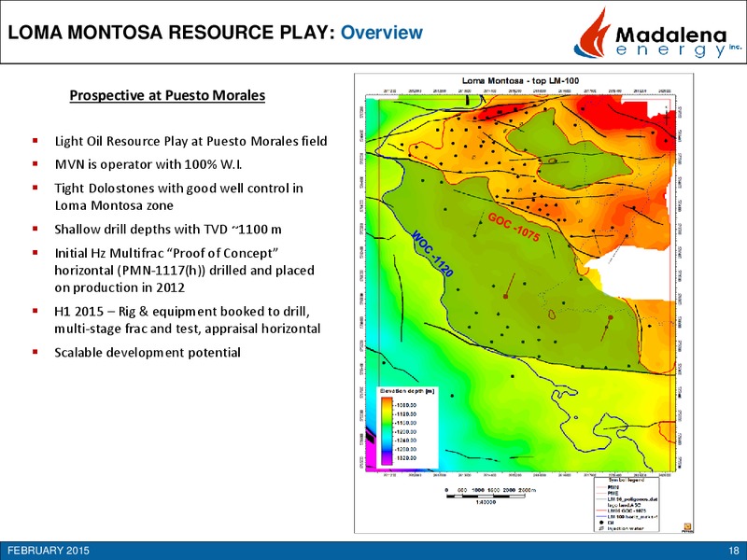Click "Scalable development potential" bullet
This screenshot has width=747, height=560.
tap(148, 353)
